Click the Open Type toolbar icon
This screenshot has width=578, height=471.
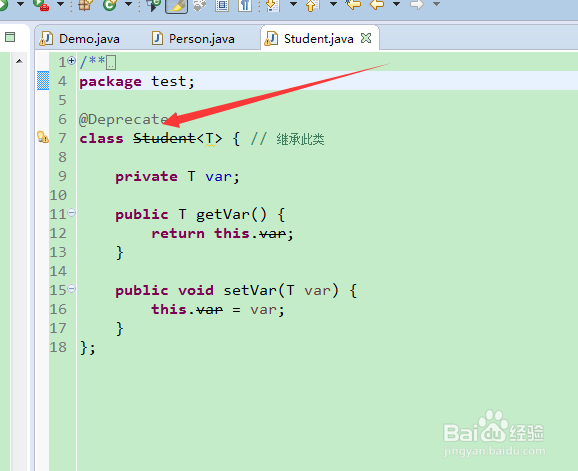pyautogui.click(x=153, y=5)
